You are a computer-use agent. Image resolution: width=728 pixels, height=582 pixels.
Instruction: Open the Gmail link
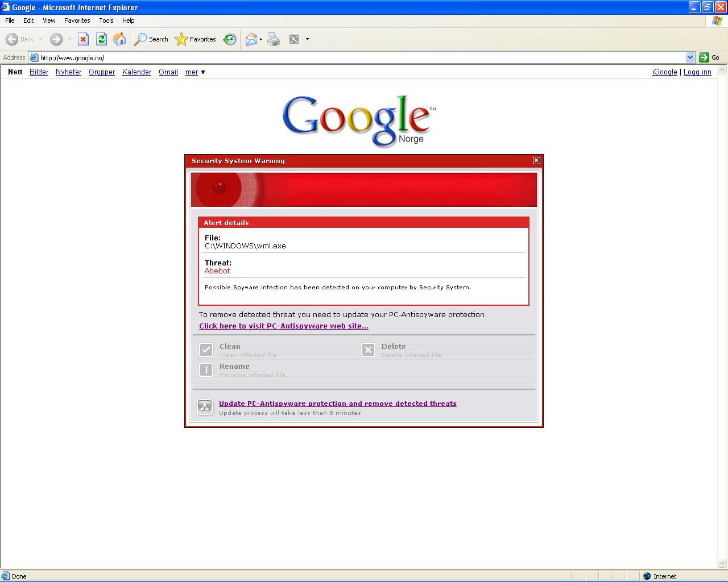coord(168,72)
